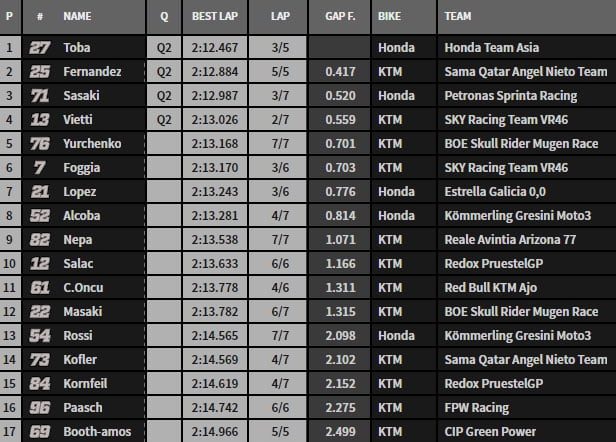Click rider number 27 badge for Toba
Viewport: 616px width, 442px height.
pos(39,47)
